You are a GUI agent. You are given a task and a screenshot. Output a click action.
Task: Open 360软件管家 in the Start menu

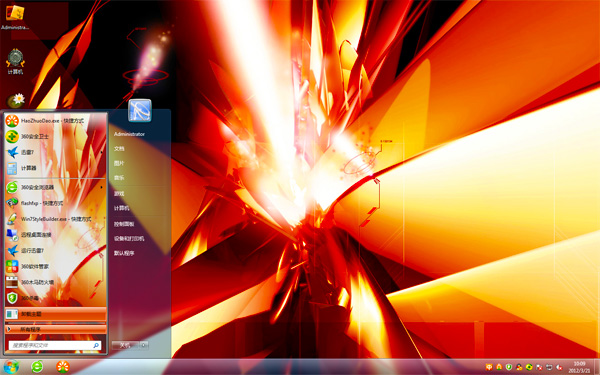pos(55,266)
